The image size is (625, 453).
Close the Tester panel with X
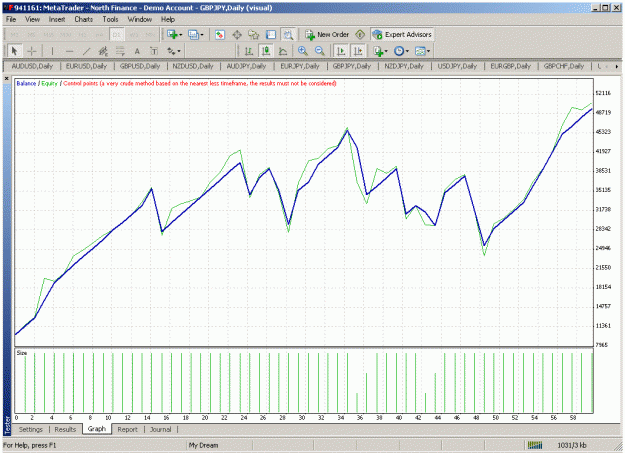[x=7, y=79]
